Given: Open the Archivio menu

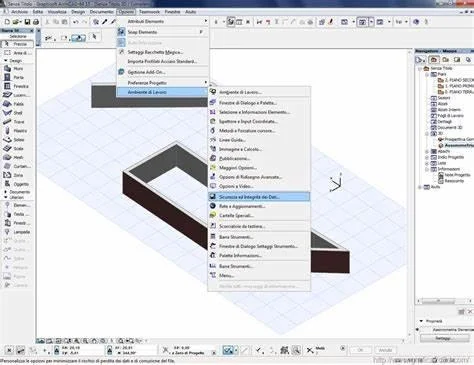Looking at the screenshot, I should tap(19, 12).
